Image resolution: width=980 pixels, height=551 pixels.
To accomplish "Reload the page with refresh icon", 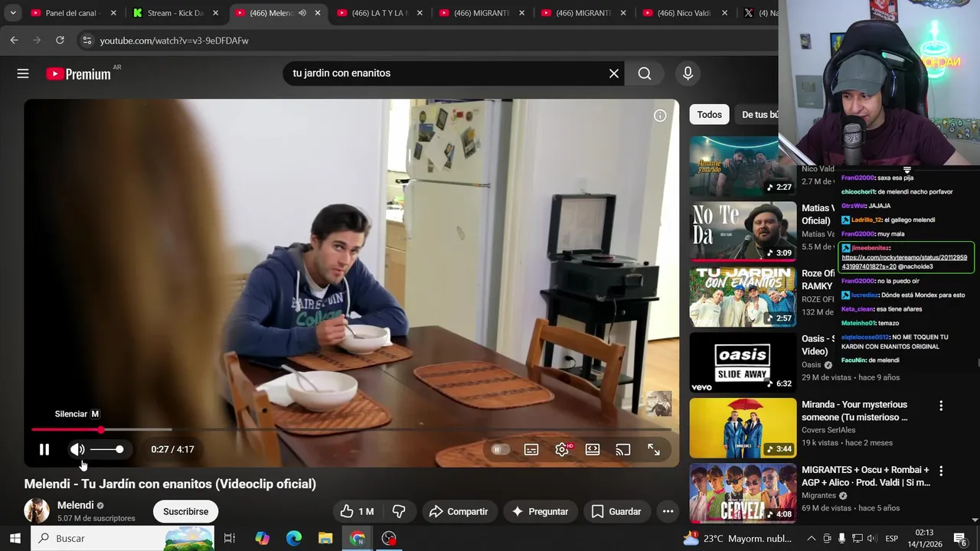I will coord(60,41).
